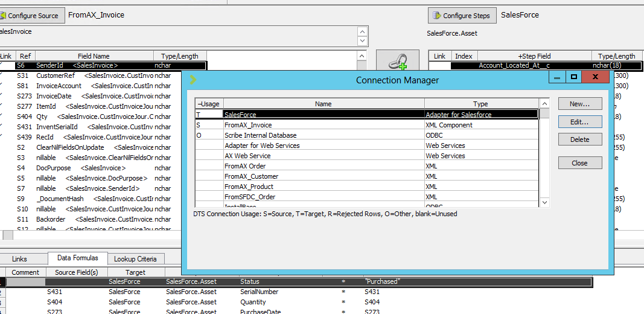Select the AX Web Service connection
644x314 pixels.
click(x=366, y=156)
